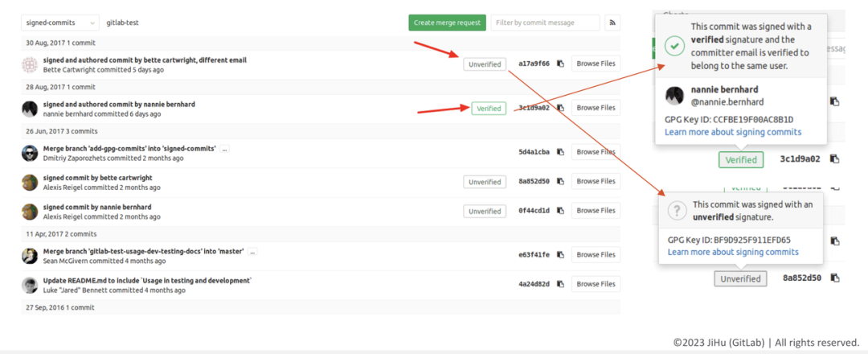Copy commit SHA 5d4a1cba with the clipboard icon
Screen dimensions: 868x354
point(560,152)
